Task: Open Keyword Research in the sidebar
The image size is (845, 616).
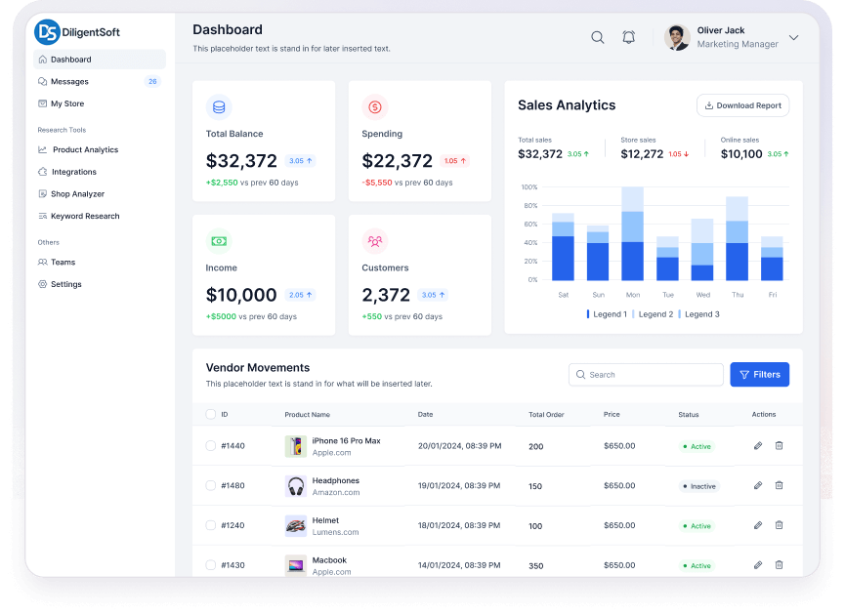Action: [85, 216]
